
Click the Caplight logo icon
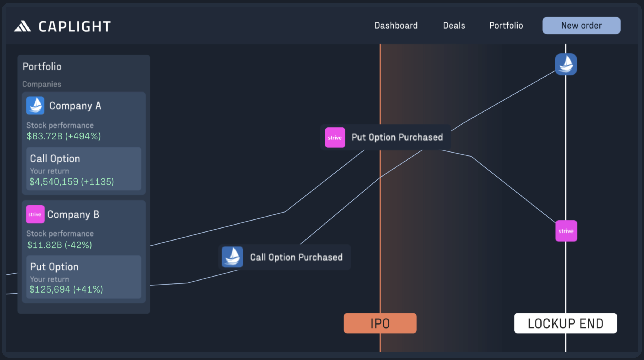point(22,26)
